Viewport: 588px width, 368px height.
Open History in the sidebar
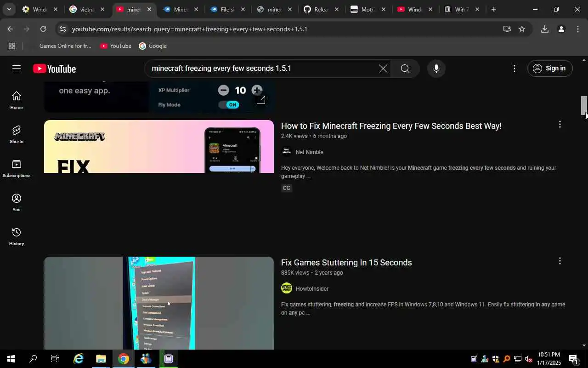click(x=17, y=236)
